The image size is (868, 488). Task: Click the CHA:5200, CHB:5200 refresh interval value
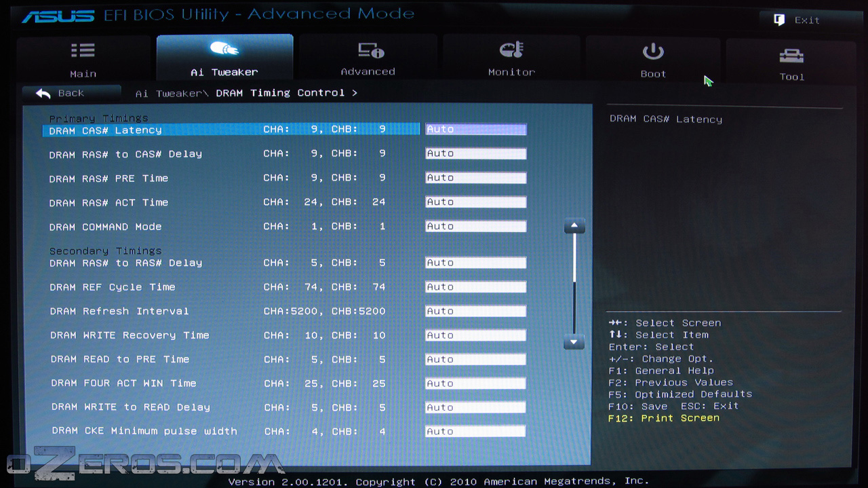click(325, 311)
